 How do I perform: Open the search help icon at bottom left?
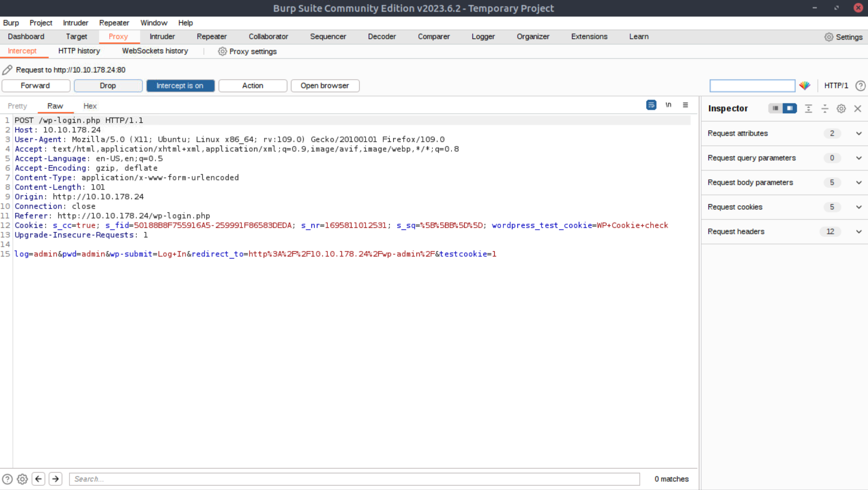(7, 479)
